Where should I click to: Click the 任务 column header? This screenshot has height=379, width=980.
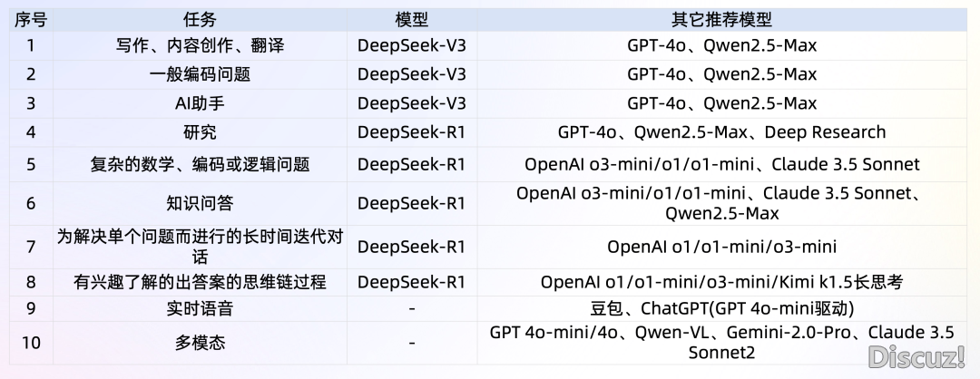click(x=200, y=20)
